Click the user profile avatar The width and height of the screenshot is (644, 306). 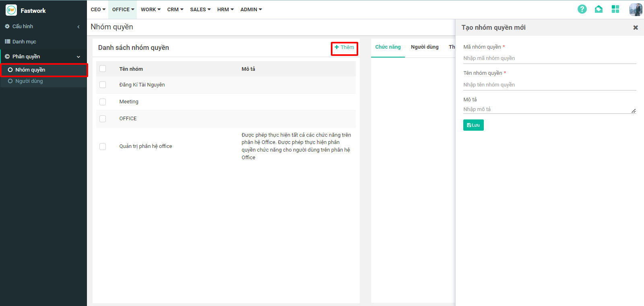(636, 9)
